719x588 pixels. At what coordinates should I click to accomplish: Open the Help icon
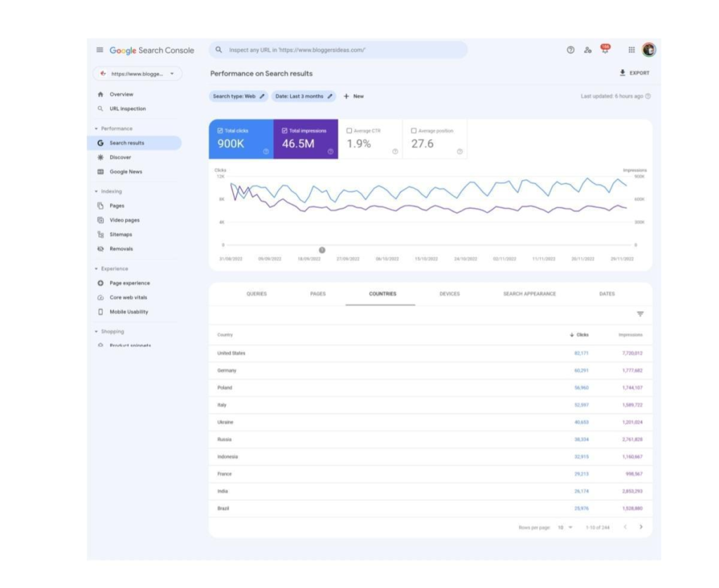click(x=570, y=50)
